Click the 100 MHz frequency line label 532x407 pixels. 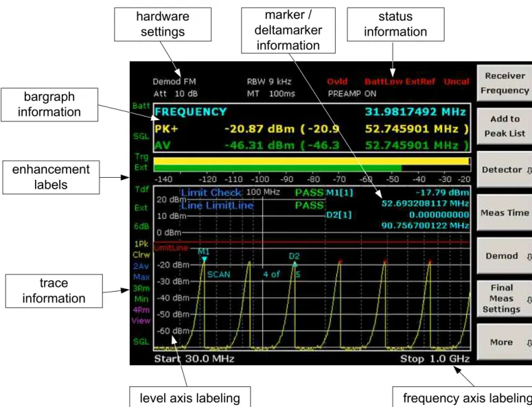(263, 192)
